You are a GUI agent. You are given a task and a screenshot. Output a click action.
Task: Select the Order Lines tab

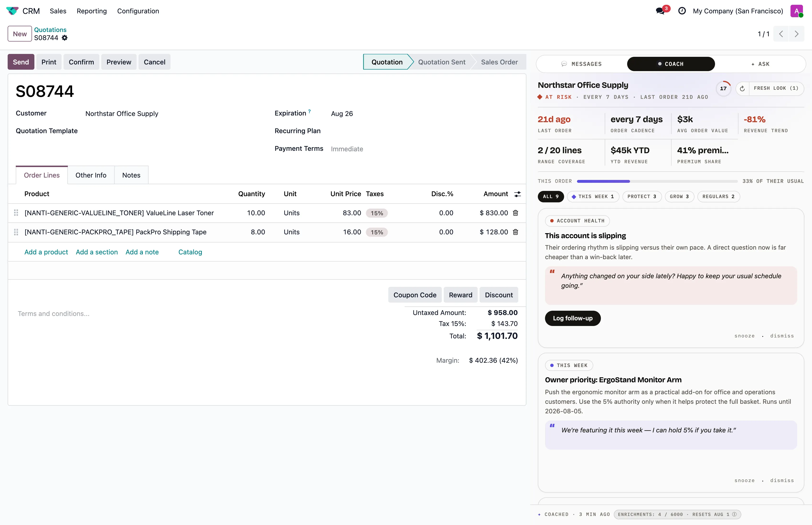42,175
